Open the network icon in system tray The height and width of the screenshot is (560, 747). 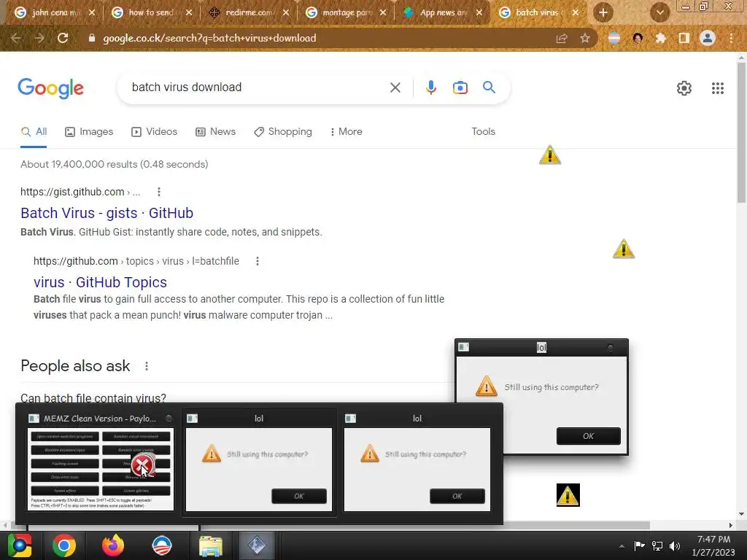click(x=657, y=545)
